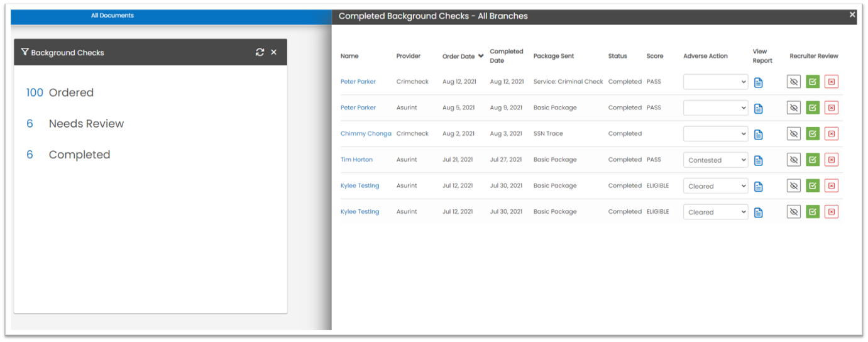View report for Chimmy Chonga's SSN Trace
Screen dimensions: 868x342
pyautogui.click(x=758, y=134)
